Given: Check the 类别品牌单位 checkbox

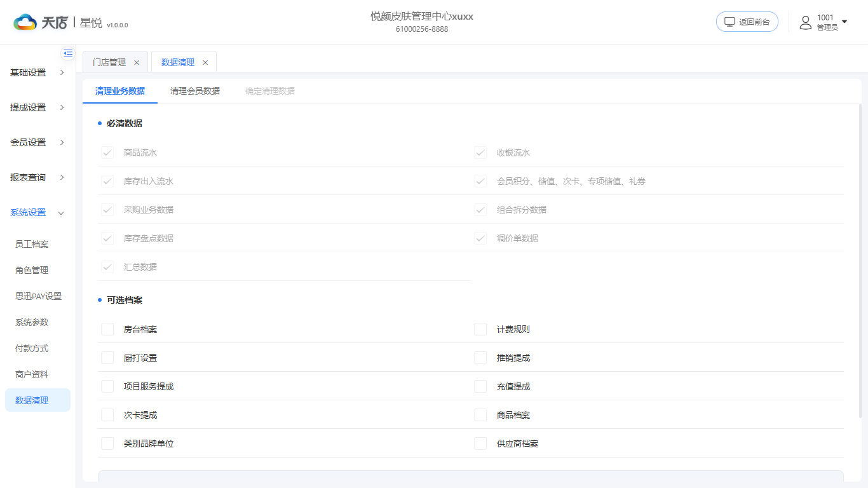Looking at the screenshot, I should point(107,444).
